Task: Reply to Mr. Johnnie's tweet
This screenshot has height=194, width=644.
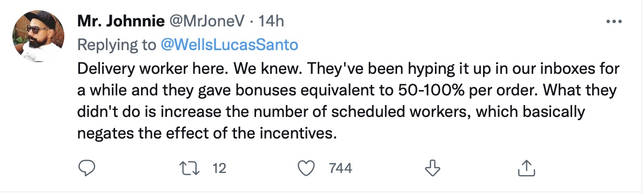Action: (86, 168)
